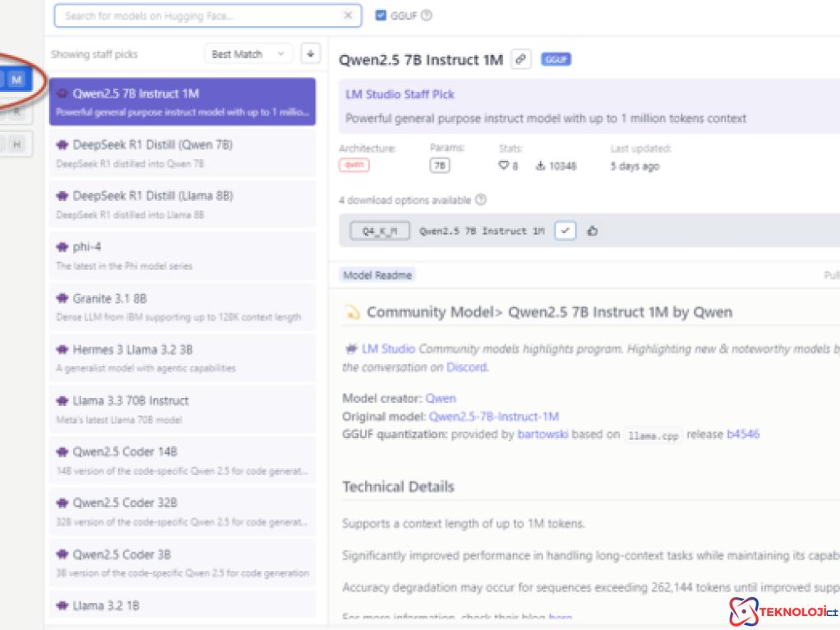Click the download options help icon
This screenshot has width=840, height=630.
click(x=481, y=200)
